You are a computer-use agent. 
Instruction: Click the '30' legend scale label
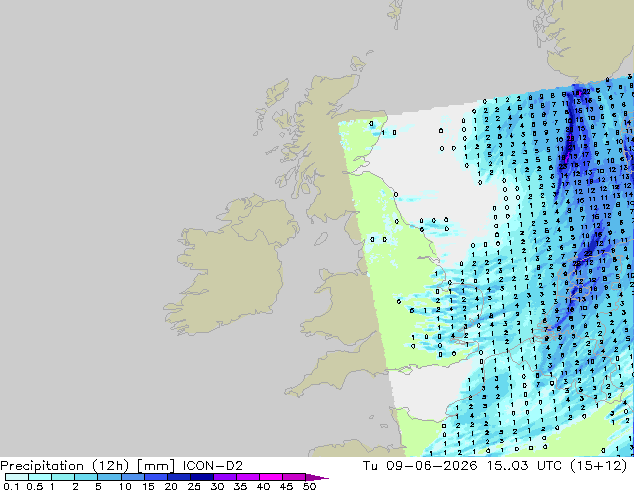tap(217, 486)
